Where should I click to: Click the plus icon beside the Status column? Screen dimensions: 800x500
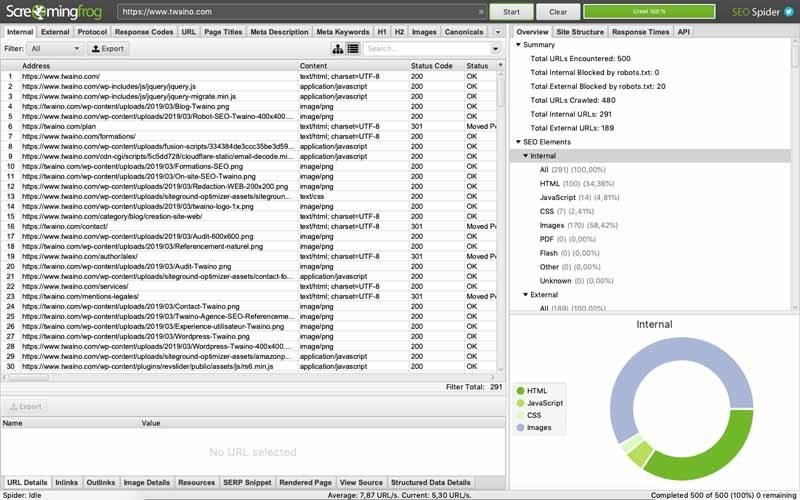point(500,65)
